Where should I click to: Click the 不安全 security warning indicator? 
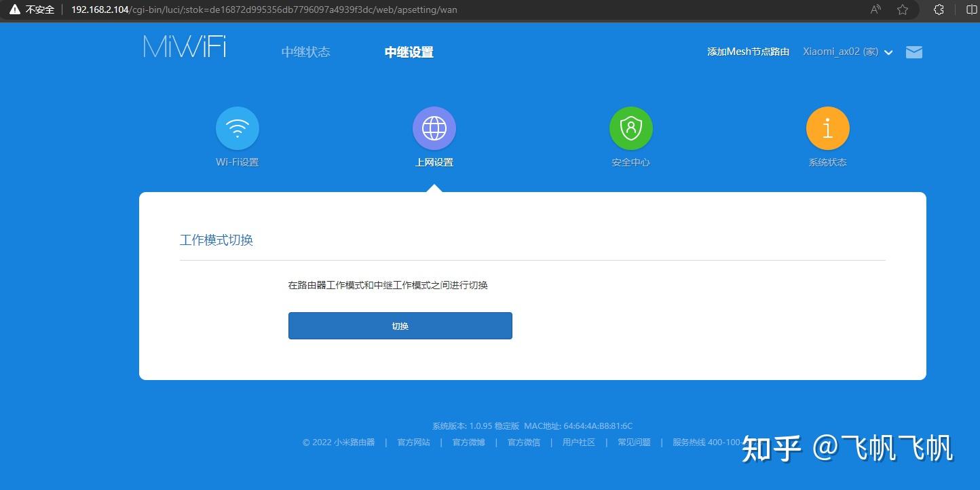tap(31, 10)
